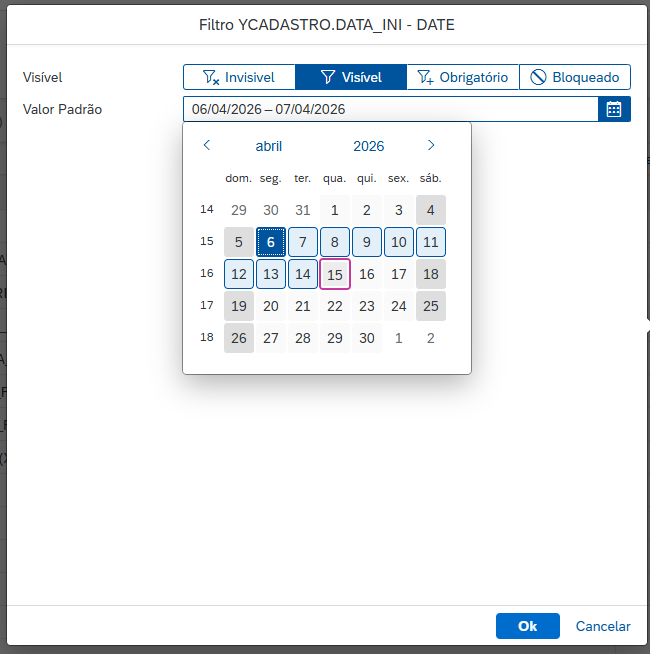Pick day 15 highlighted as today
Viewport: 650px width, 654px height.
[x=335, y=274]
